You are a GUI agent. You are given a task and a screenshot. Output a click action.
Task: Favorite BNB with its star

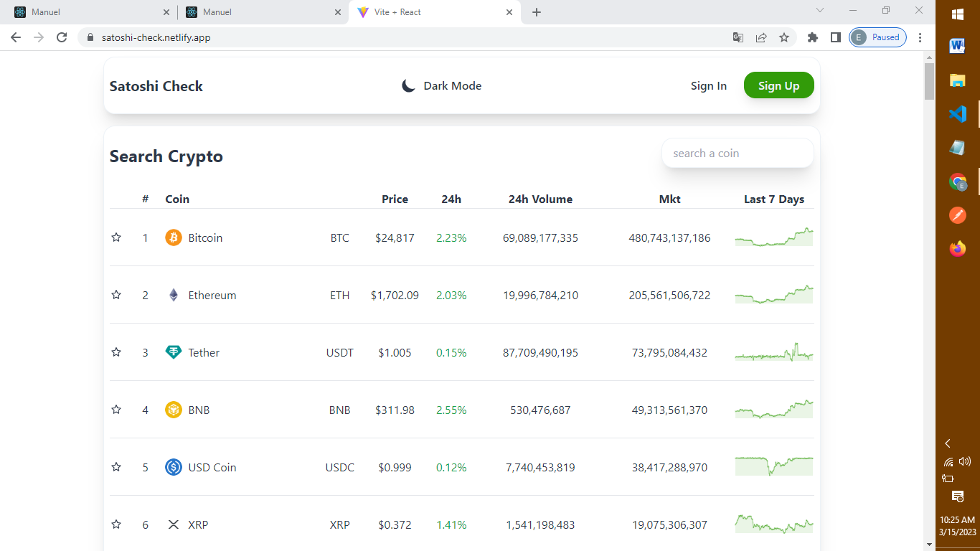click(x=116, y=410)
